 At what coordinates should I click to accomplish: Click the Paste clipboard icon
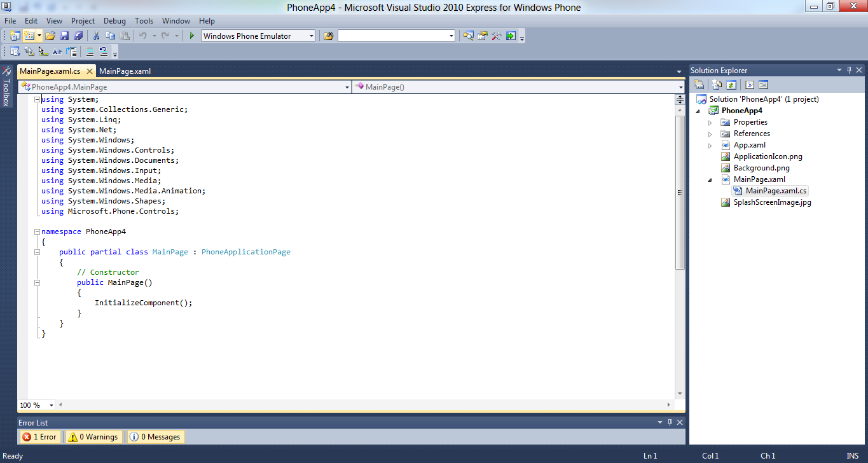coord(125,36)
